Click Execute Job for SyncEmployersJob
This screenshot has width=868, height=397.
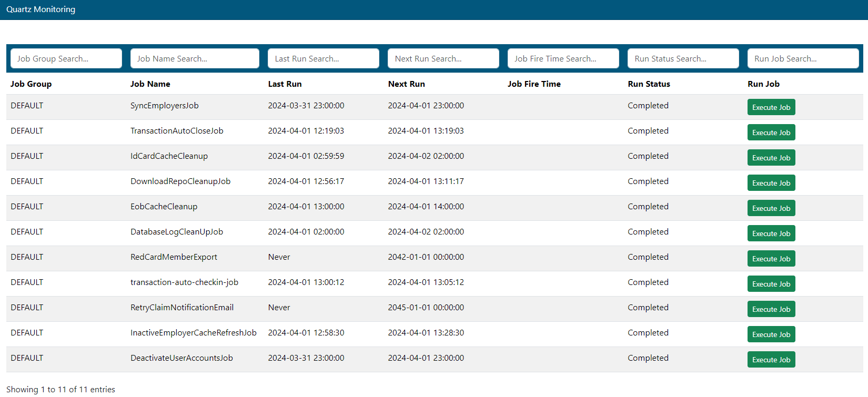point(771,107)
